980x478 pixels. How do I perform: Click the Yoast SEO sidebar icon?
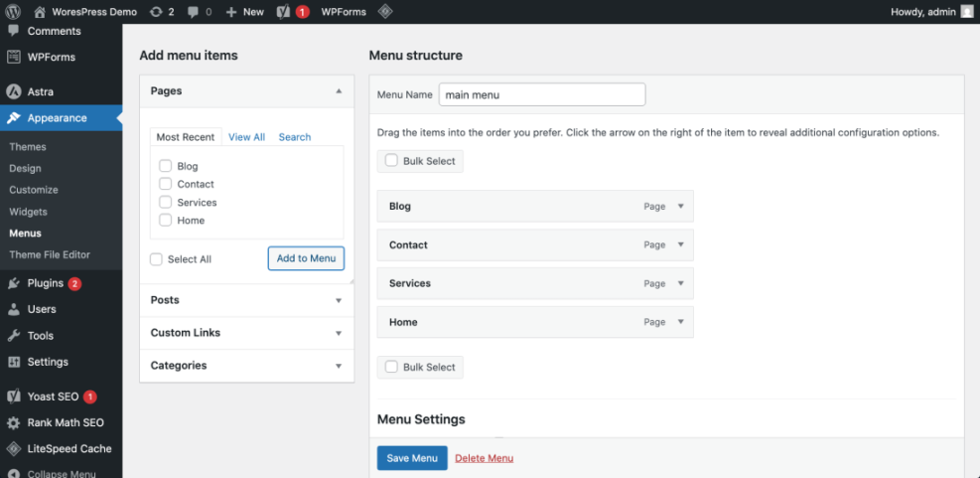(x=14, y=397)
